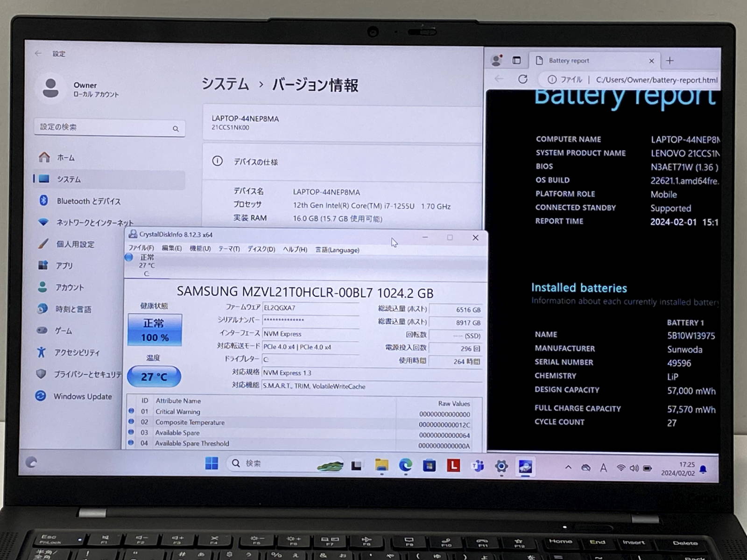747x560 pixels.
Task: Open Microsoft Store from the taskbar
Action: [429, 465]
